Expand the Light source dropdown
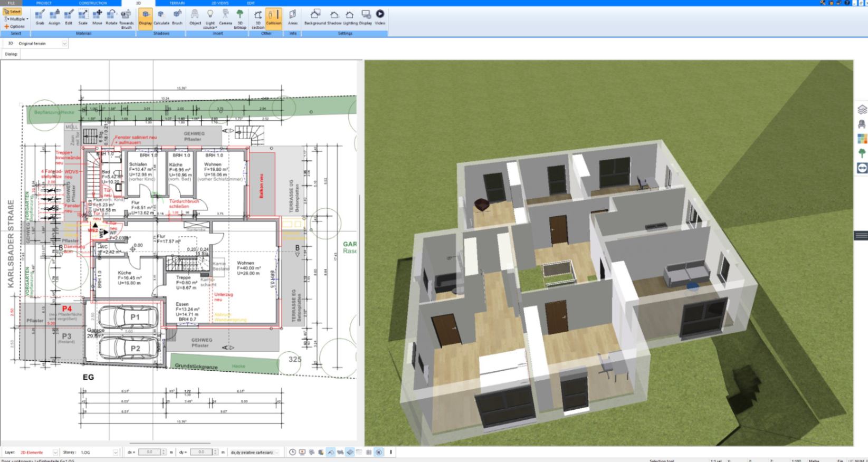868x462 pixels. tap(210, 18)
